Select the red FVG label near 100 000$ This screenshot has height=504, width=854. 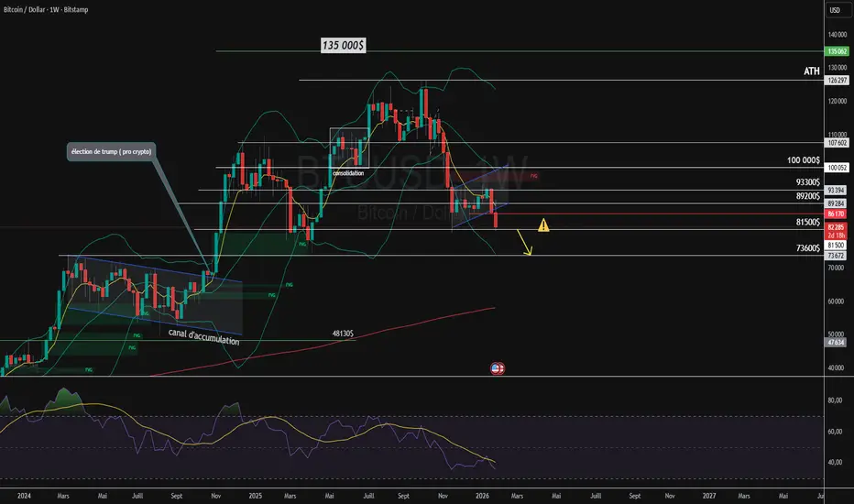(x=533, y=176)
